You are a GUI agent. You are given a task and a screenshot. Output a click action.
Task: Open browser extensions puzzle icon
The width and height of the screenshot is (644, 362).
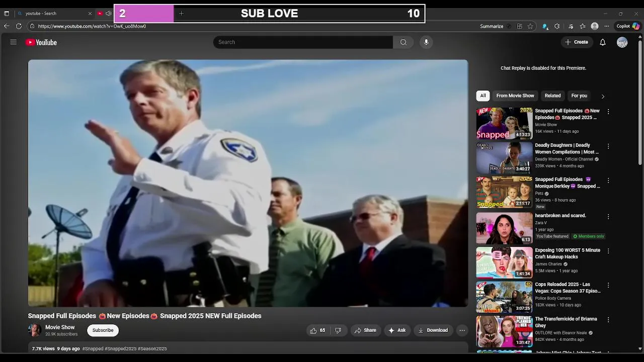pos(557,26)
